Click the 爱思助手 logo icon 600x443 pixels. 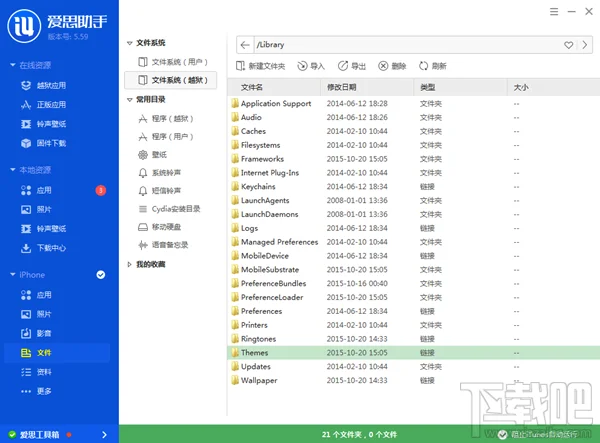pos(24,26)
